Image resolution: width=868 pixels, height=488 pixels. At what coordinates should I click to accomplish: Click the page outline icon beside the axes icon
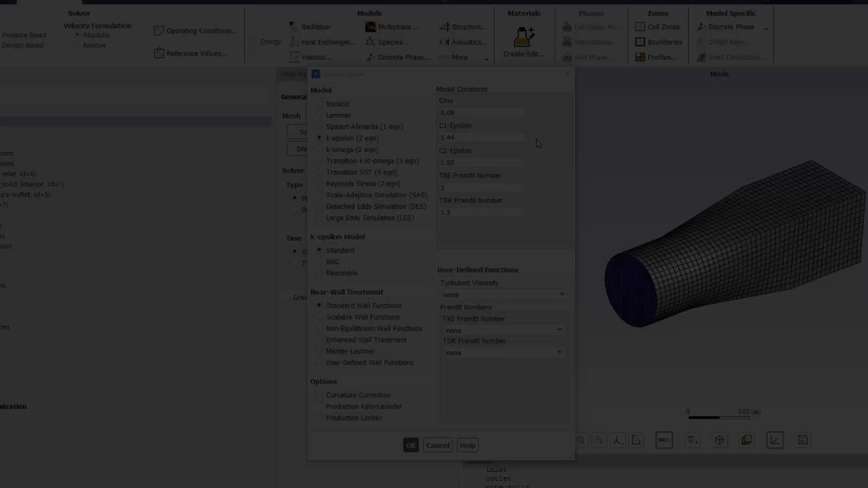[x=636, y=441]
